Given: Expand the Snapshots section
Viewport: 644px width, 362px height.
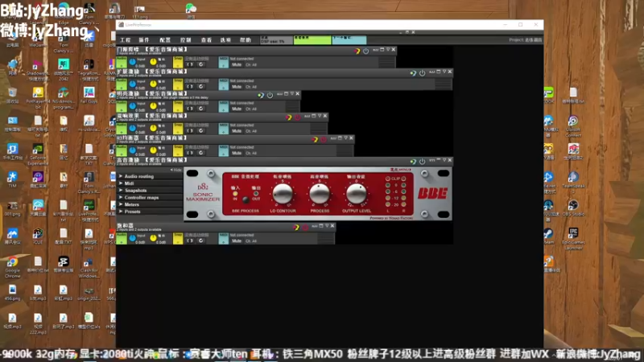Looking at the screenshot, I should 150,190.
